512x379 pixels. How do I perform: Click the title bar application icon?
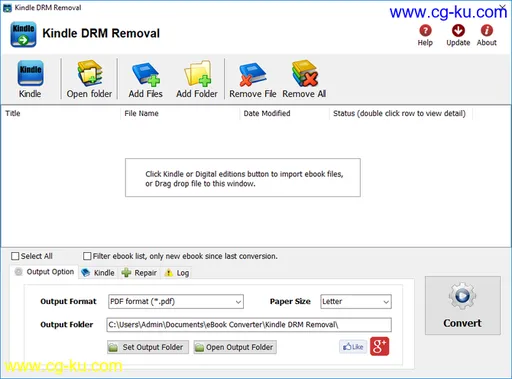click(7, 8)
